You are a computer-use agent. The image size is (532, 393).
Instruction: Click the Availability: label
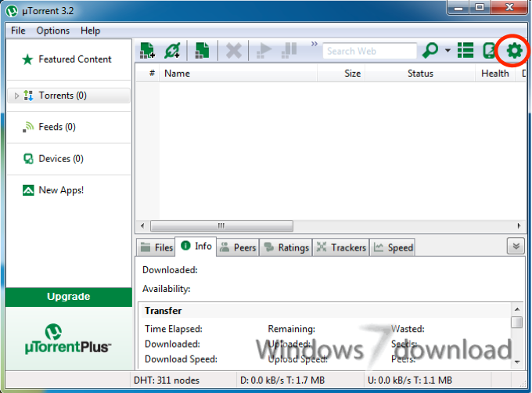[x=166, y=289]
